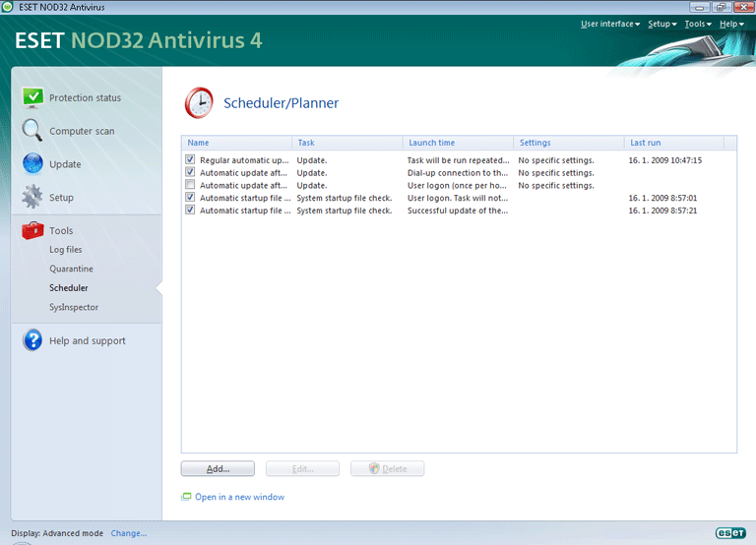Open the Setup dropdown in top menu
The image size is (756, 545).
click(661, 24)
